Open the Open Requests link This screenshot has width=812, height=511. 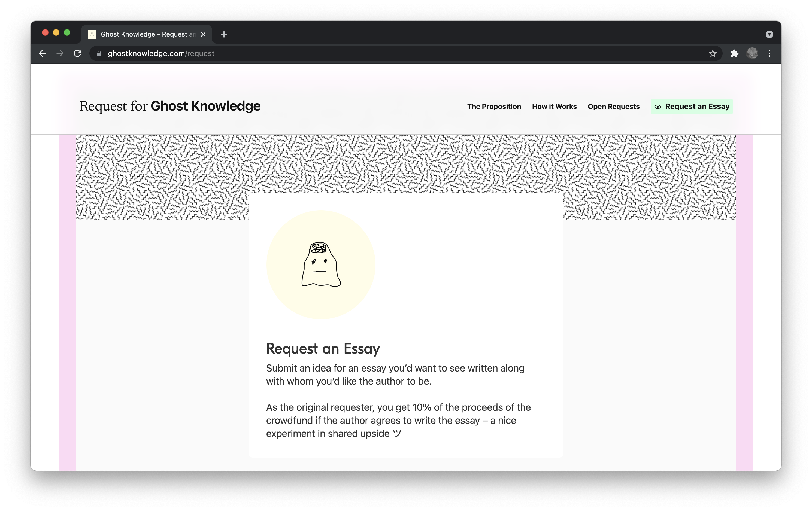(613, 107)
